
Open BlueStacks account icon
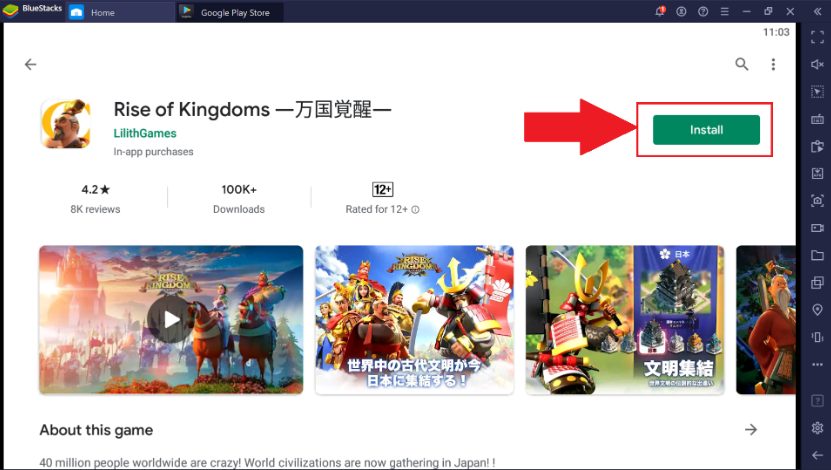[682, 11]
